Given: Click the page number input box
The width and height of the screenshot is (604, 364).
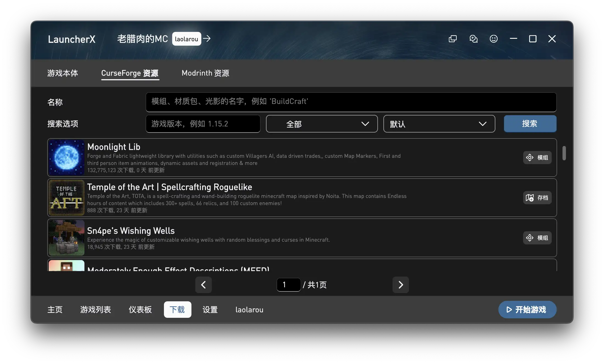Looking at the screenshot, I should [289, 285].
